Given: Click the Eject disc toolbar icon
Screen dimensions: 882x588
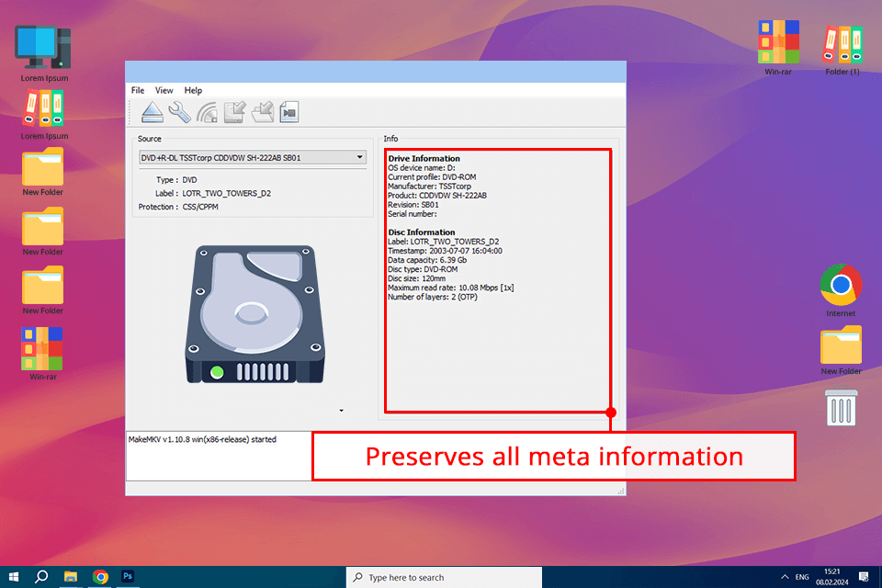Looking at the screenshot, I should [152, 112].
